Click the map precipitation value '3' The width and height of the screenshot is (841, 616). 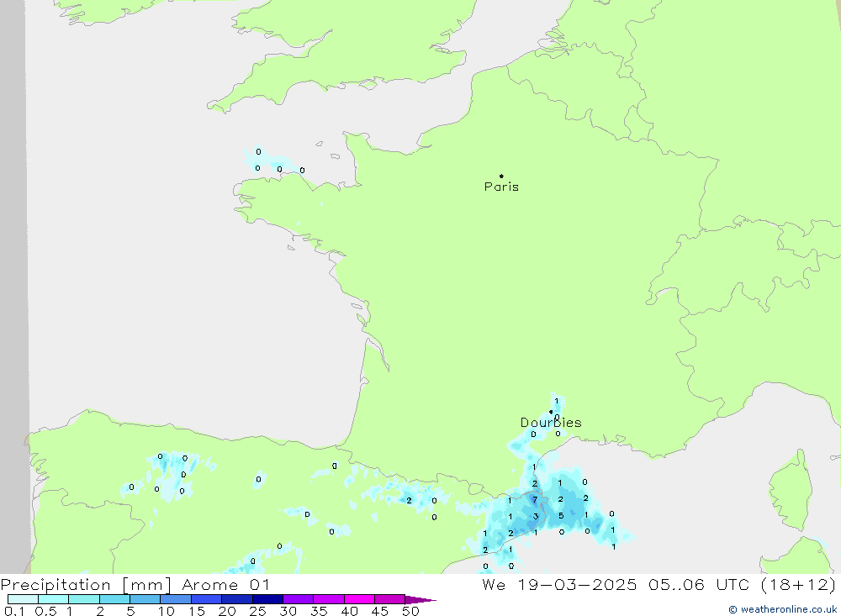(x=535, y=516)
